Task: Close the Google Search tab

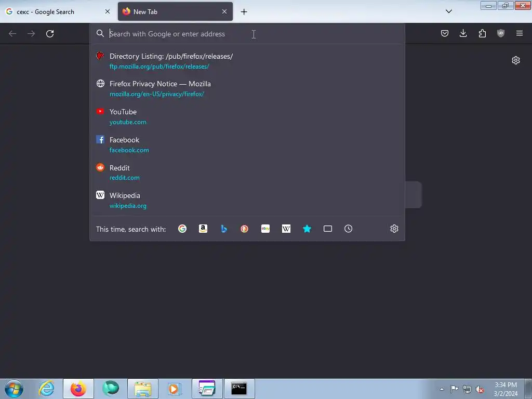Action: coord(108,11)
